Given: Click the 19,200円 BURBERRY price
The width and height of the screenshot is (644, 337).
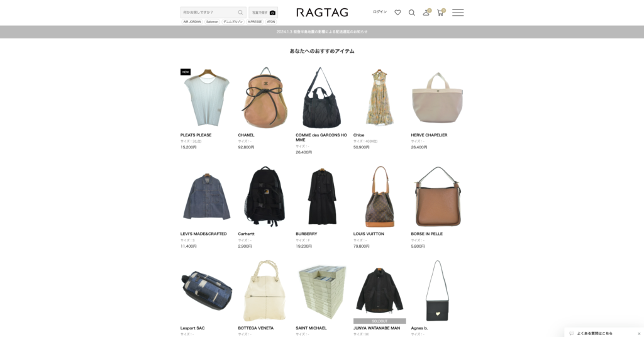Looking at the screenshot, I should [304, 246].
